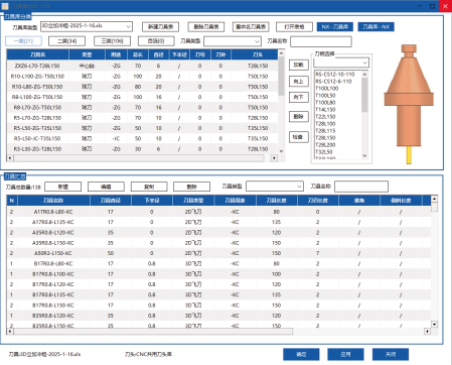Select T14L150 in the holder list
The height and width of the screenshot is (365, 452).
pyautogui.click(x=326, y=110)
